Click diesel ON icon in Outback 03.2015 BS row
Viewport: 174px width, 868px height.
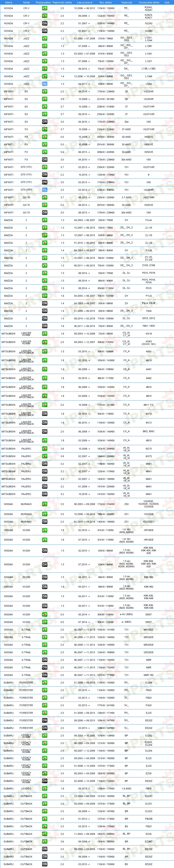coord(45,864)
